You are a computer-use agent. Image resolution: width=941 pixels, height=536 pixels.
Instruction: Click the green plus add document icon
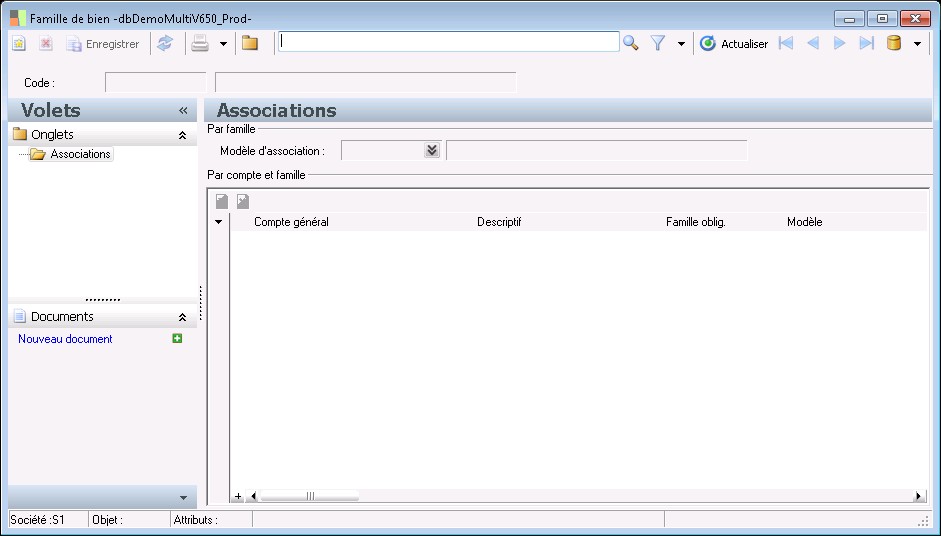point(177,339)
